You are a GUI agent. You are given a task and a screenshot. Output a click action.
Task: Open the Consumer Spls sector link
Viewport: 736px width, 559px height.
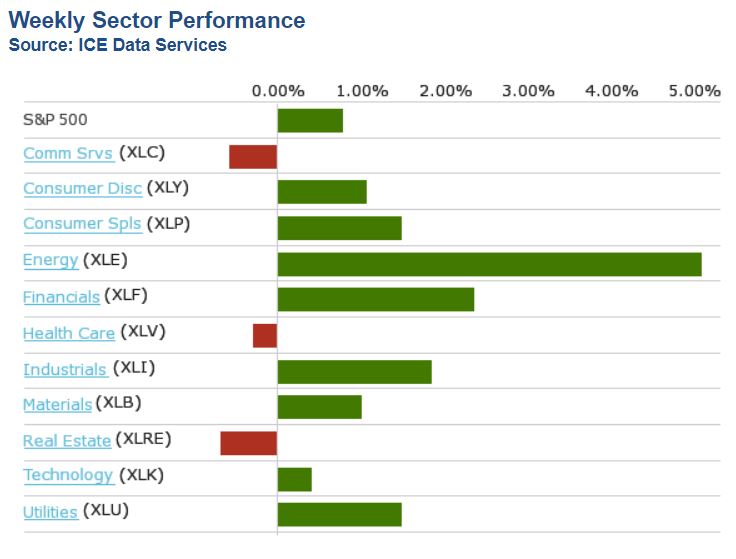point(82,223)
